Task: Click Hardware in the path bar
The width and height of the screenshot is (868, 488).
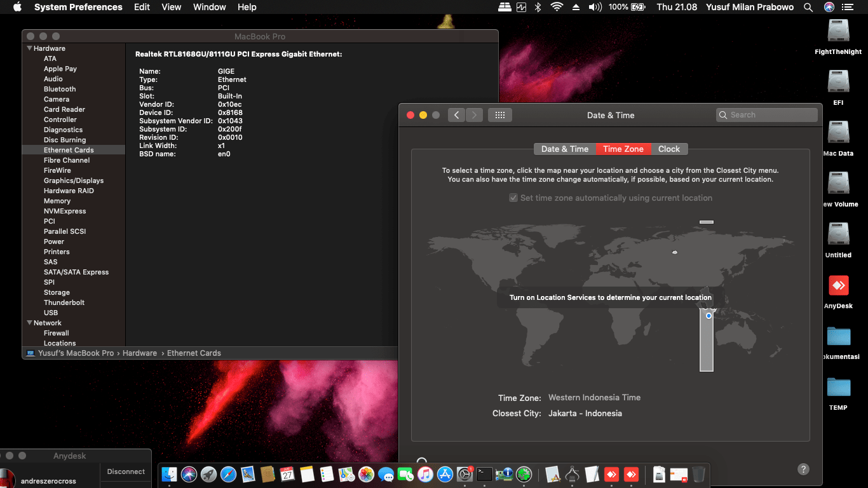Action: point(140,353)
